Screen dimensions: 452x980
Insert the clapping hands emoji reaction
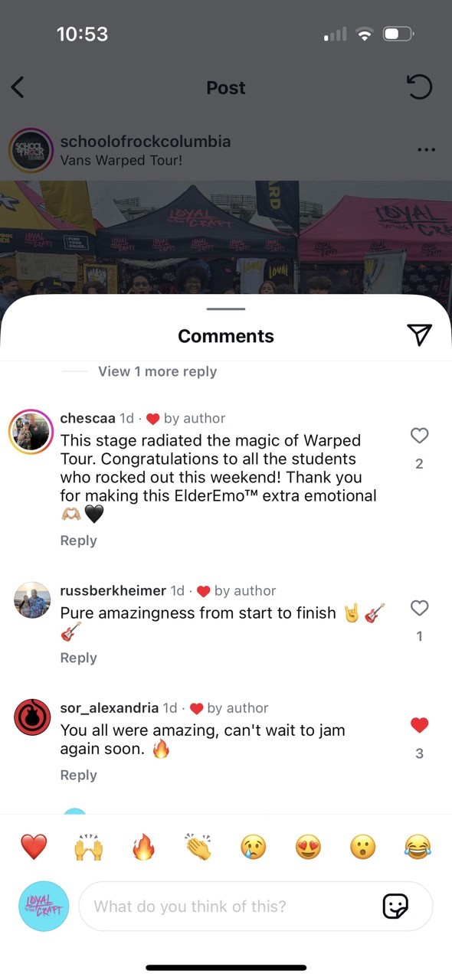(x=198, y=848)
